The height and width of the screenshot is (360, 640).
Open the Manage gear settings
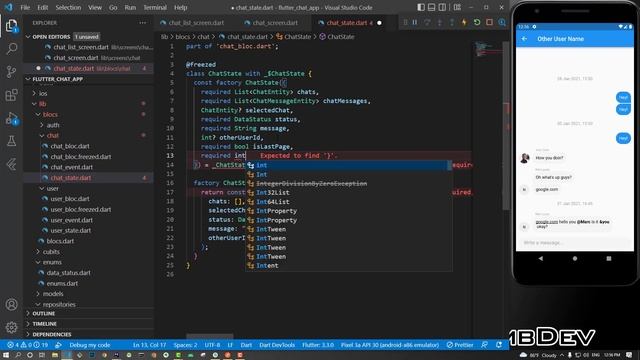click(x=11, y=327)
